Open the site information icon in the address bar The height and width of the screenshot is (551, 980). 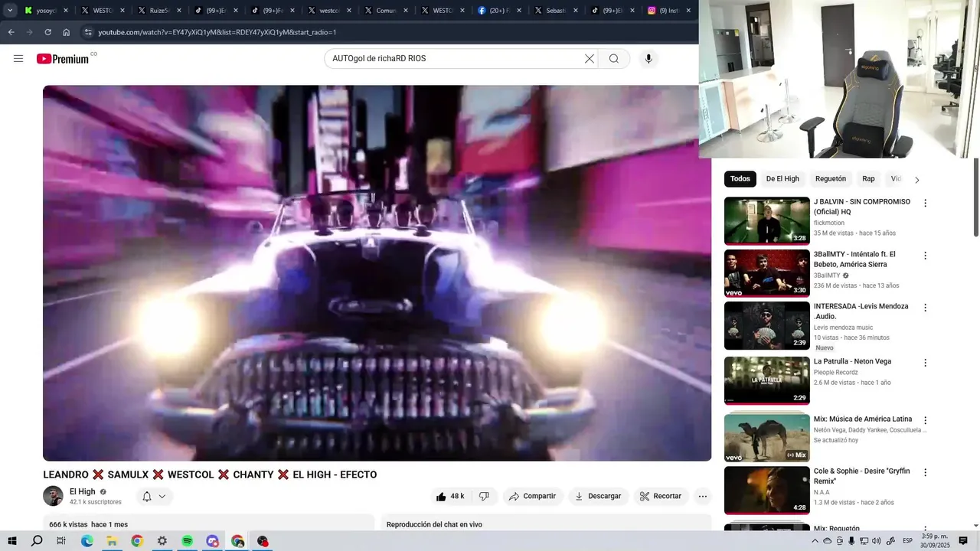click(87, 32)
